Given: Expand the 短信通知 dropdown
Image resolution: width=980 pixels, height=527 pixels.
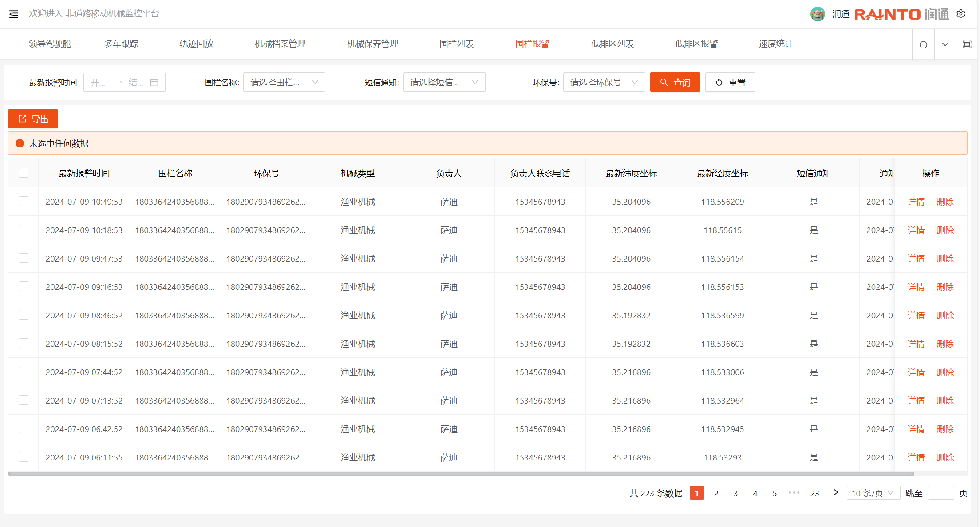Looking at the screenshot, I should point(444,83).
